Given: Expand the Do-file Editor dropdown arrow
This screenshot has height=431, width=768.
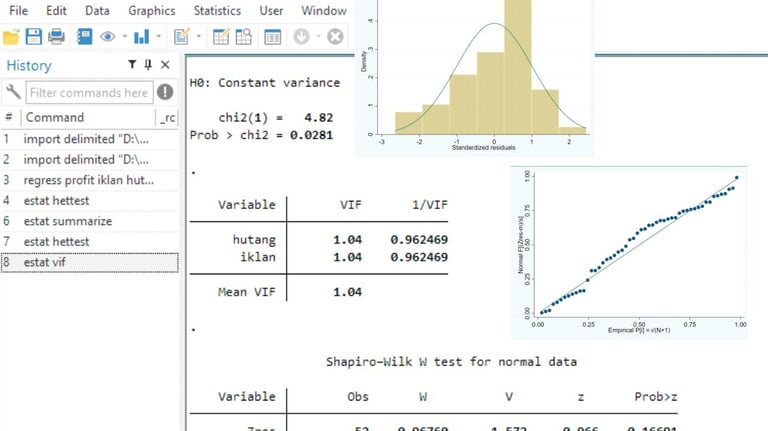Looking at the screenshot, I should pyautogui.click(x=198, y=36).
